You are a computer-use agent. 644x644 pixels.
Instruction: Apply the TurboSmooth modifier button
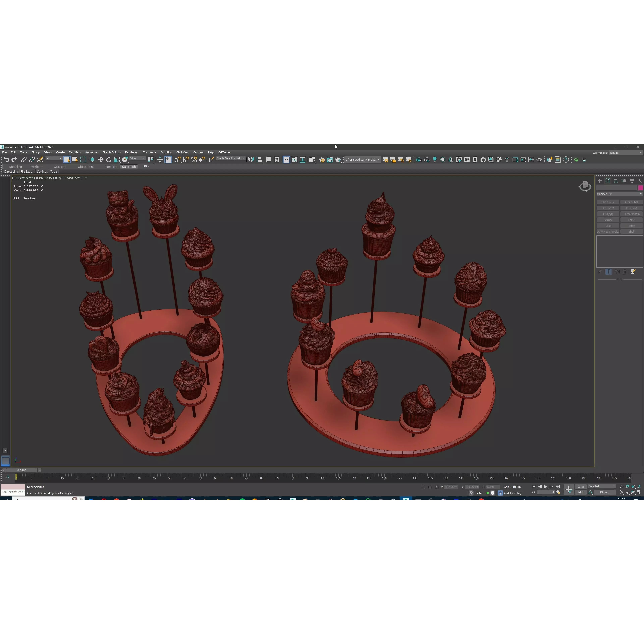click(631, 214)
